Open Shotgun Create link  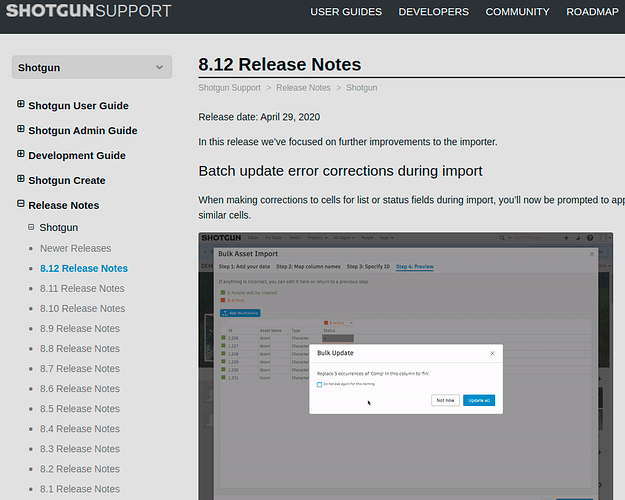67,180
